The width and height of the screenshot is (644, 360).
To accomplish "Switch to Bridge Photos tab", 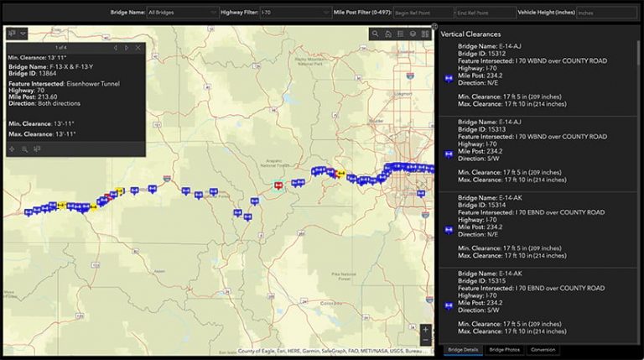I will click(504, 350).
